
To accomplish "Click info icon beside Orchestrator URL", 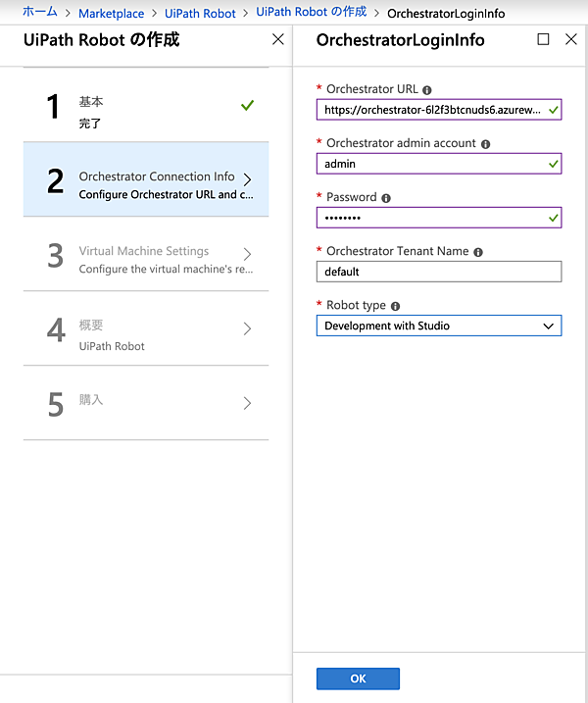I will (x=427, y=89).
